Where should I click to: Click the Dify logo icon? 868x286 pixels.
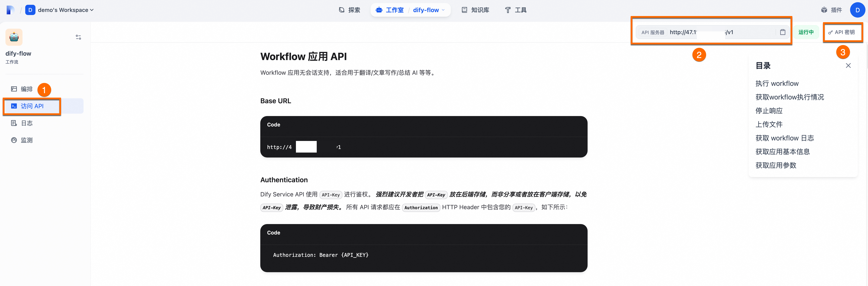[10, 10]
